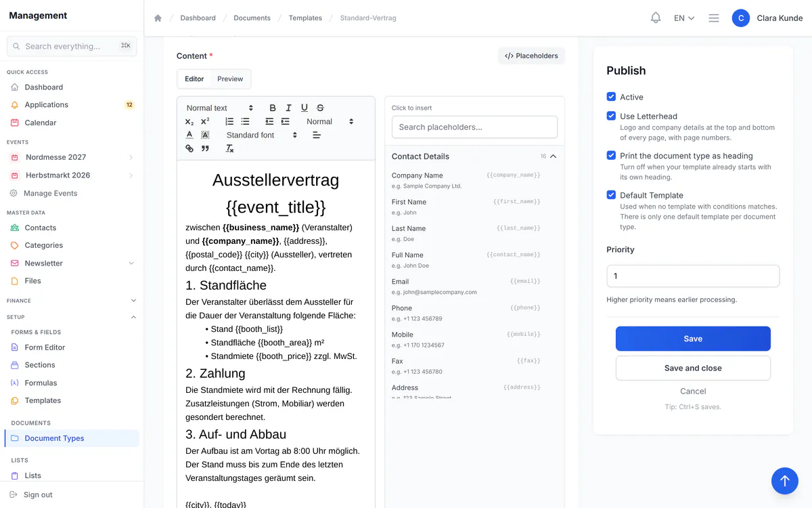This screenshot has width=812, height=508.
Task: Click the scroll-to-top arrow button
Action: 785,481
